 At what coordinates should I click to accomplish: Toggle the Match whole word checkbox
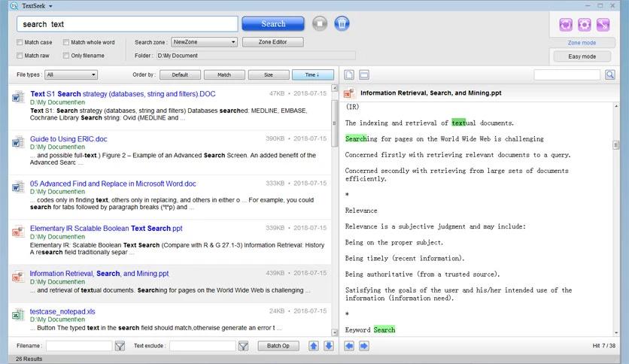pos(66,43)
